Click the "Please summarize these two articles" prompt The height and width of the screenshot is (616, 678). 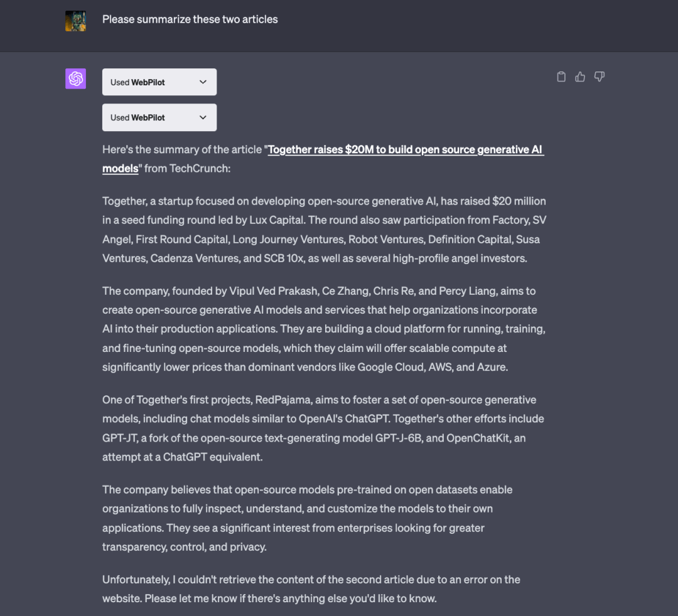point(190,19)
